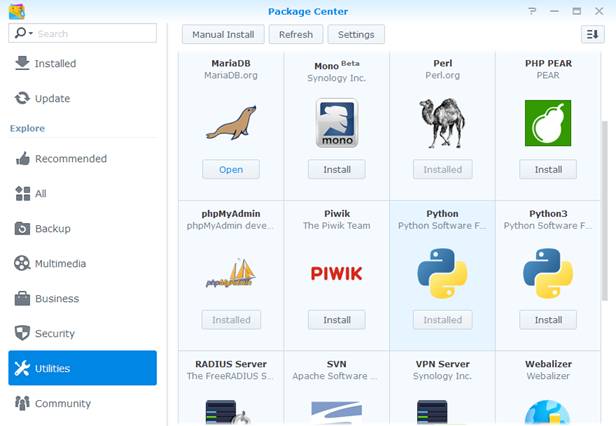Click the MariaDB seal icon
The height and width of the screenshot is (426, 616).
click(x=231, y=123)
